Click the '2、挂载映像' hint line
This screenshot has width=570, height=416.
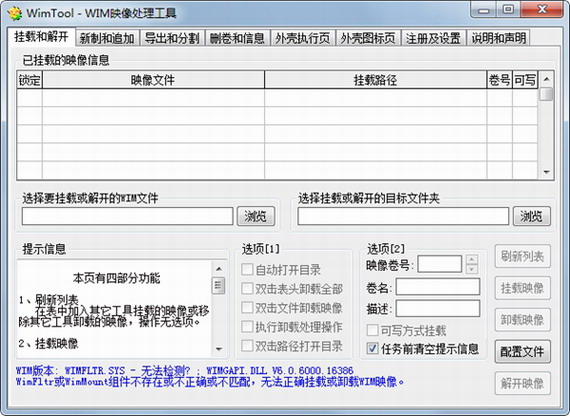[49, 343]
